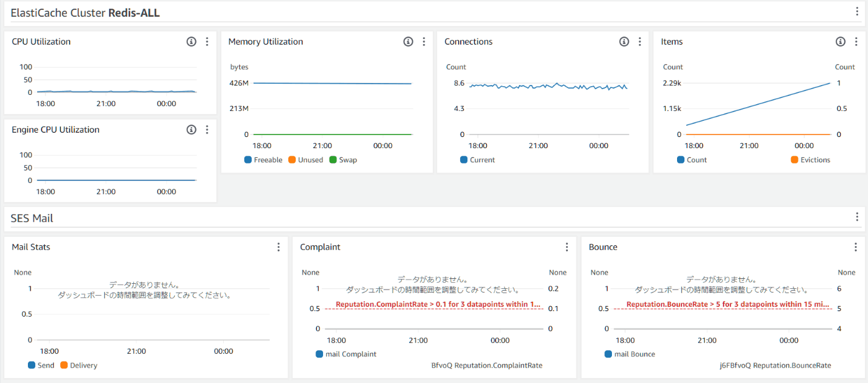Click the Reputation.BounceRate alarm threshold annotation
The image size is (868, 383).
coord(727,304)
